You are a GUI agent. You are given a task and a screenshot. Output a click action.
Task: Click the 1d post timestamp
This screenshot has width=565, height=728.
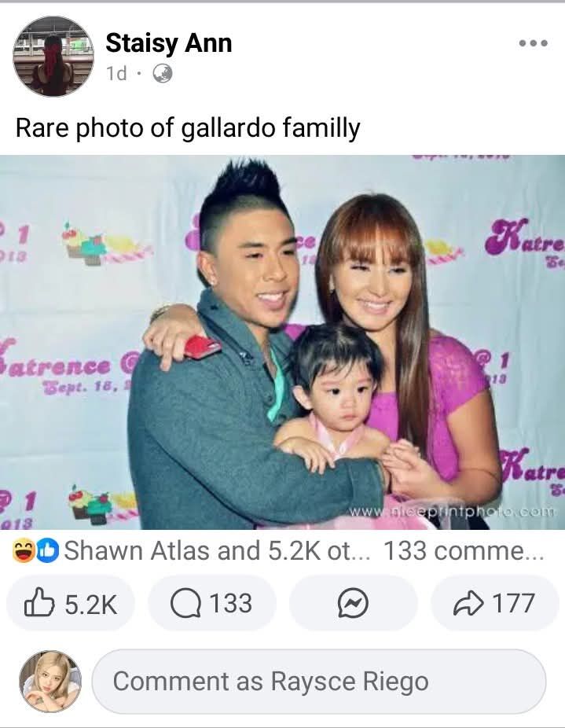(x=116, y=73)
